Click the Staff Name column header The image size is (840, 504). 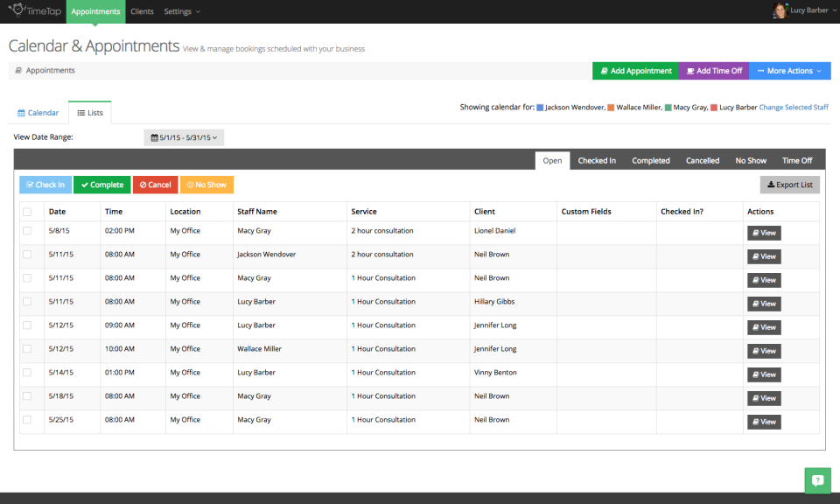(x=257, y=212)
